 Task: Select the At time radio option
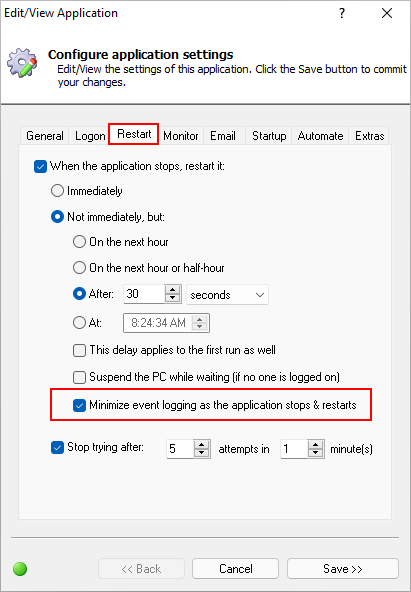point(79,323)
